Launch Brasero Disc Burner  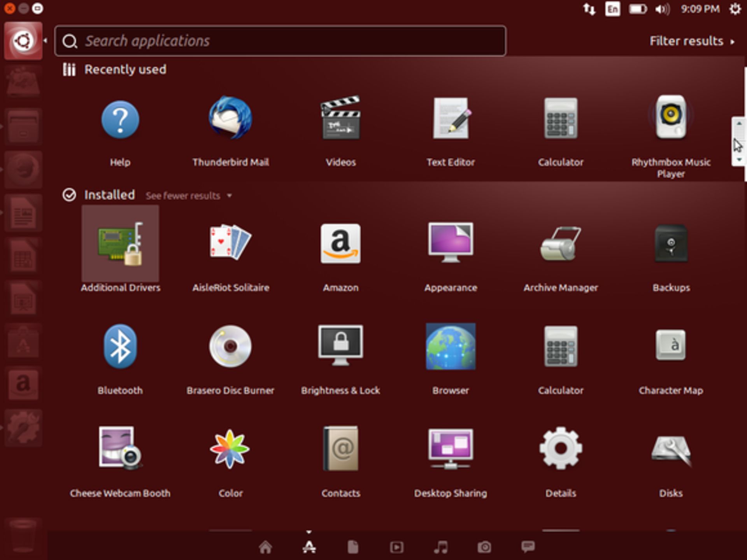coord(230,346)
